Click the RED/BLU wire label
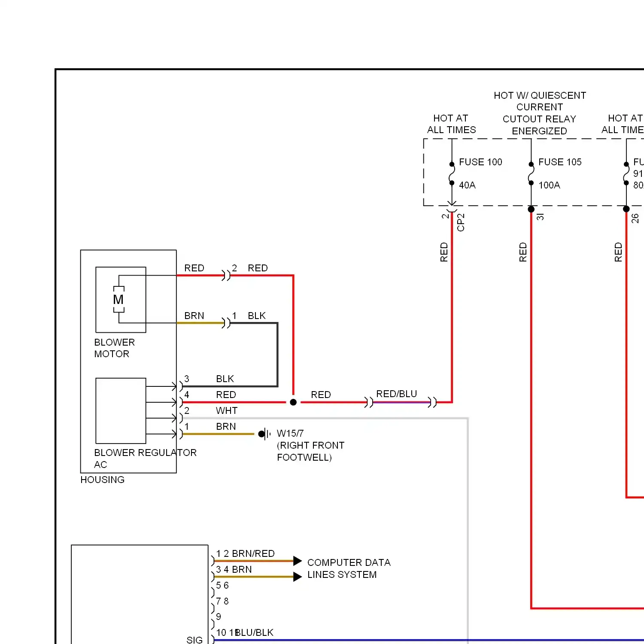 click(396, 394)
